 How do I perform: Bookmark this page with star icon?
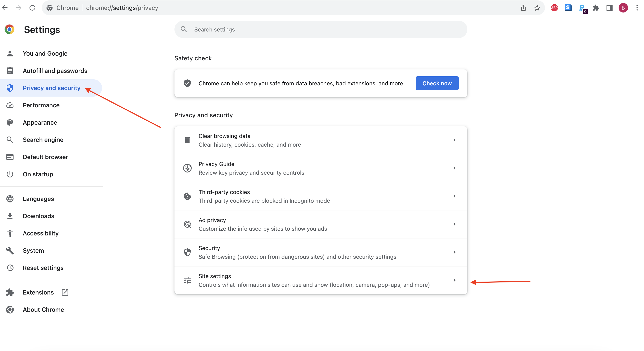click(x=537, y=8)
